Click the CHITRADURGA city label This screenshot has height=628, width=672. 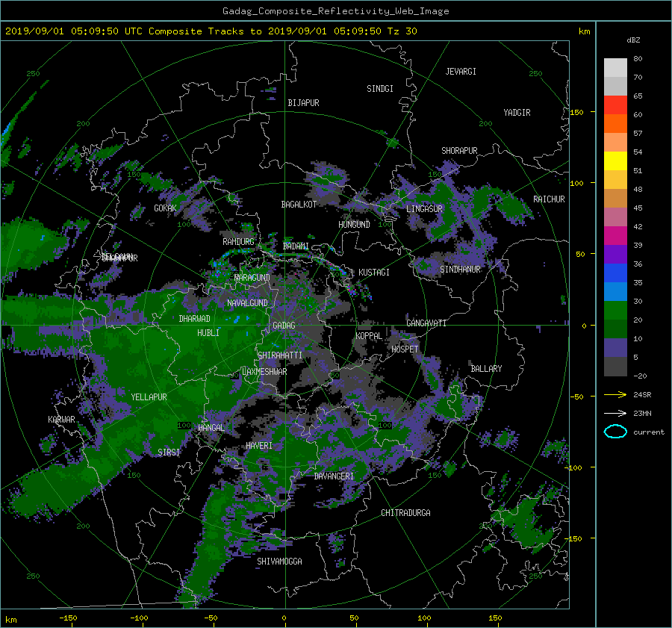[406, 513]
